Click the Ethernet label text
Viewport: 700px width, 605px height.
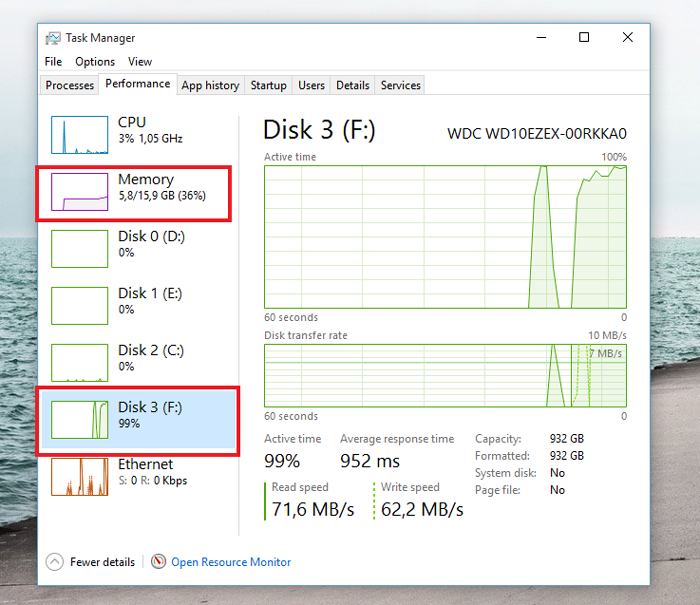146,464
